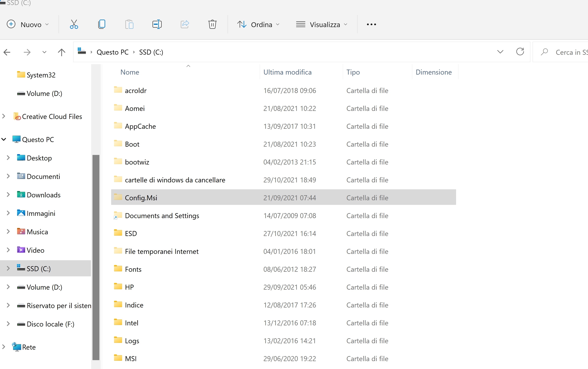Click the Cut scissors icon
The image size is (588, 369).
click(x=74, y=24)
